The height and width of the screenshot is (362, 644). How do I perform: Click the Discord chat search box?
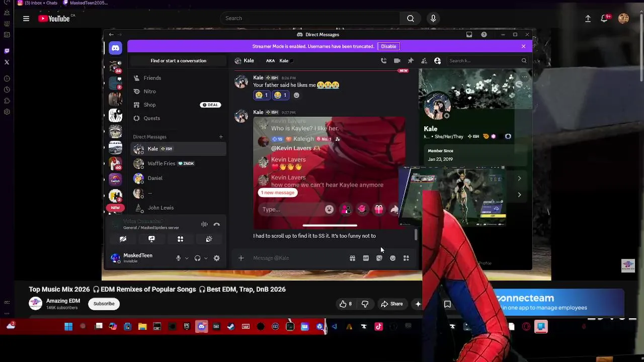[487, 61]
